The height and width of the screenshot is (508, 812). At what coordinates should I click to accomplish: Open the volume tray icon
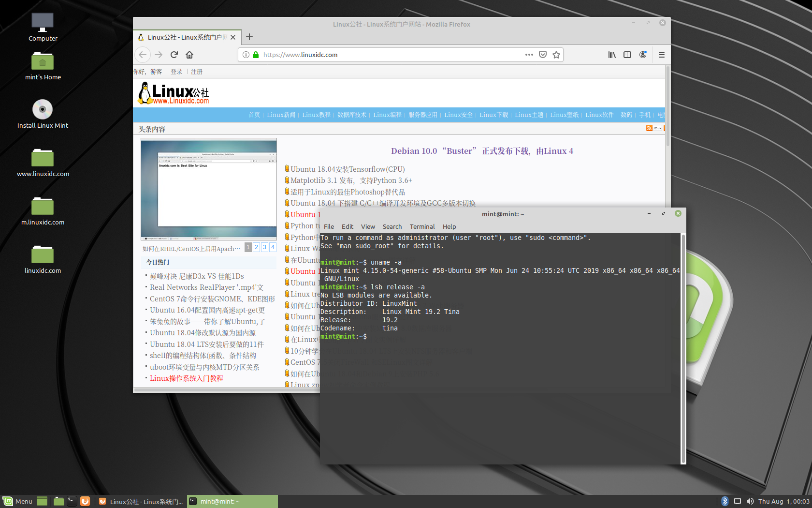(750, 501)
